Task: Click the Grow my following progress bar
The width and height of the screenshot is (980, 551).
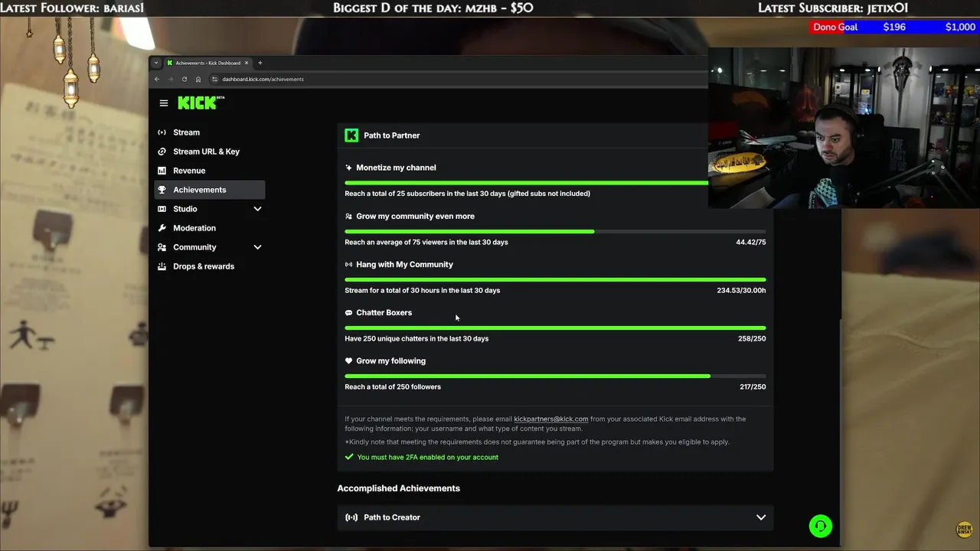Action: tap(555, 376)
